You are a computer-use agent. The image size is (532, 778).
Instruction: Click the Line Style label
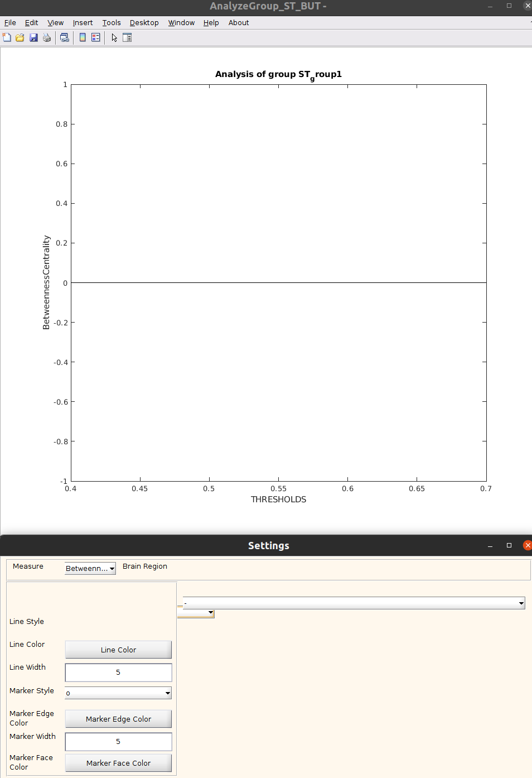pos(27,621)
